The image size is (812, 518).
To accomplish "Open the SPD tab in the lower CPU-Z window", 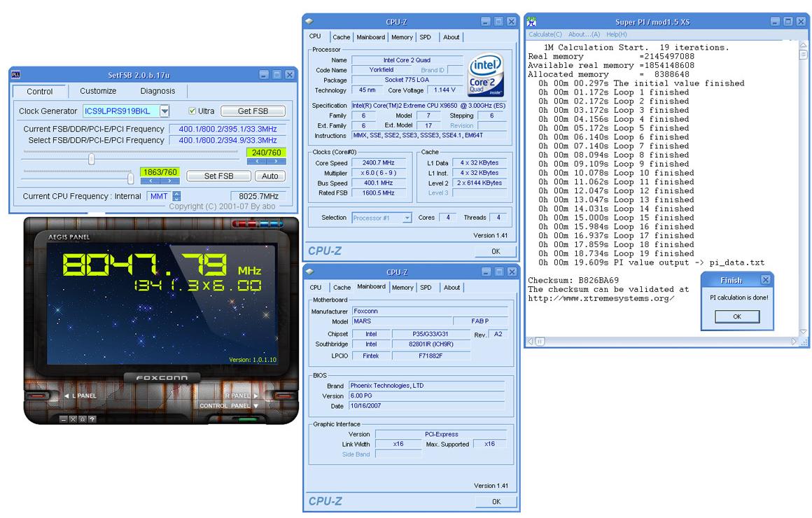I will click(x=426, y=288).
